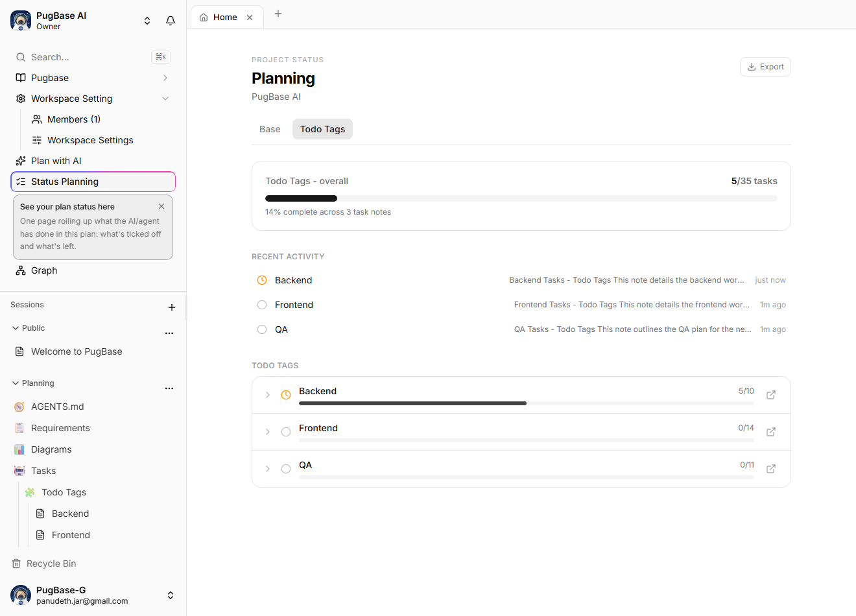Screen dimensions: 856x616
Task: Open Planning section more options menu
Action: pos(169,388)
